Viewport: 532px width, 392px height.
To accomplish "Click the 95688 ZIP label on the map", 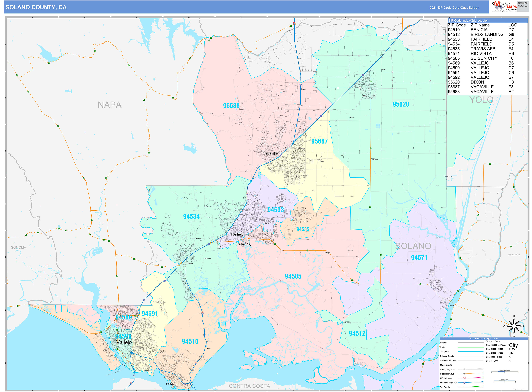I will click(231, 106).
